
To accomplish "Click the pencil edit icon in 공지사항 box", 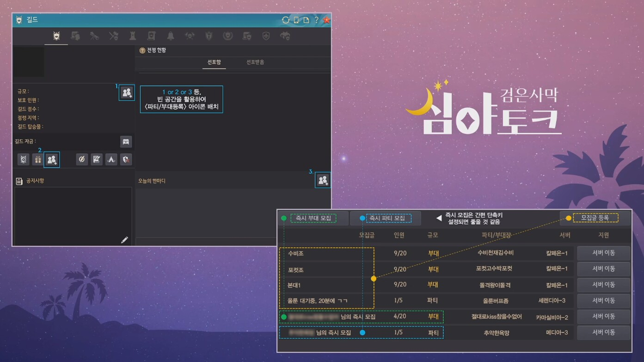I will (124, 240).
